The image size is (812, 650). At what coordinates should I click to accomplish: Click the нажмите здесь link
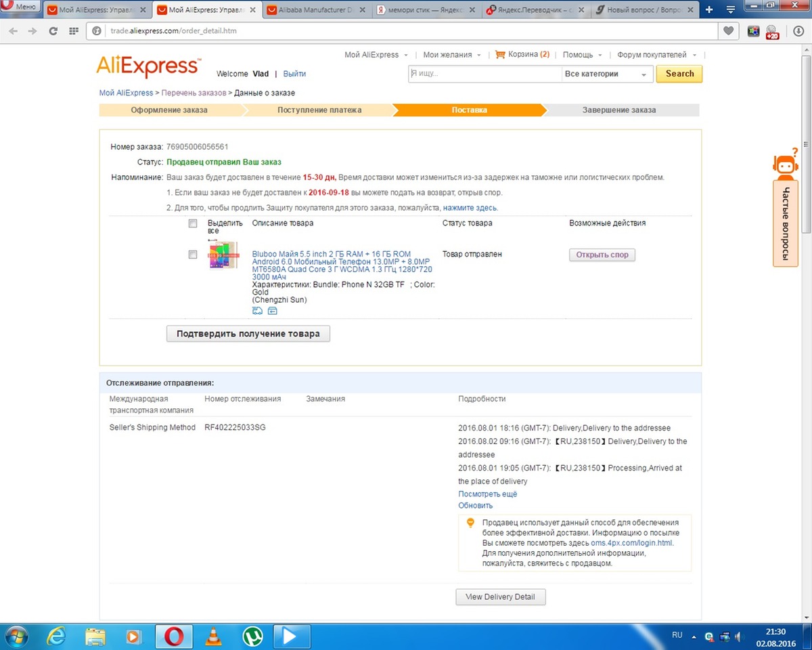470,208
